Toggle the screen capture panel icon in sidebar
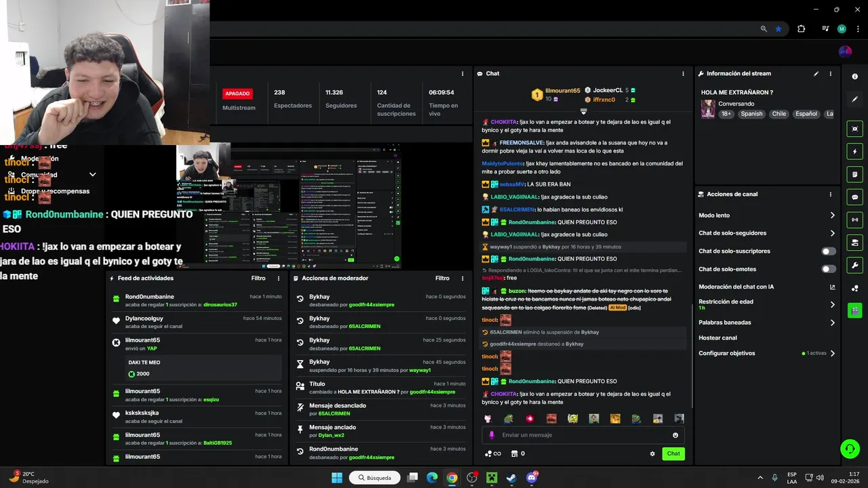868x488 pixels. click(x=854, y=129)
